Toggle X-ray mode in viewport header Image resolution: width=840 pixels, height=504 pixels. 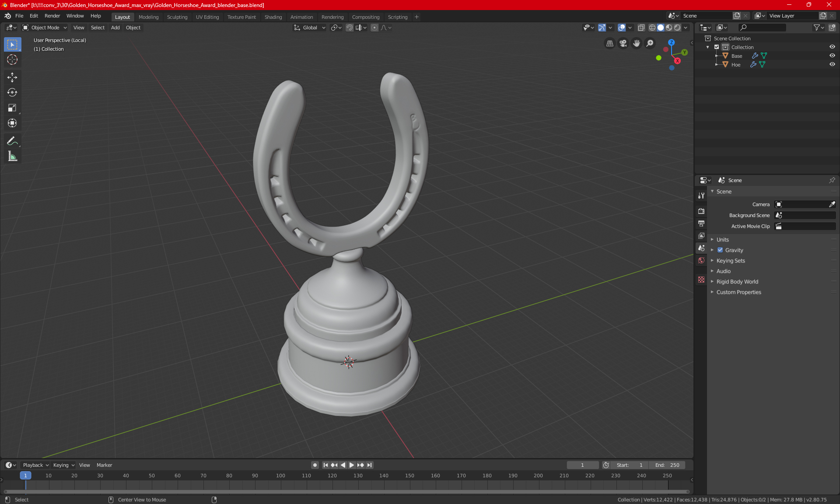(x=641, y=28)
